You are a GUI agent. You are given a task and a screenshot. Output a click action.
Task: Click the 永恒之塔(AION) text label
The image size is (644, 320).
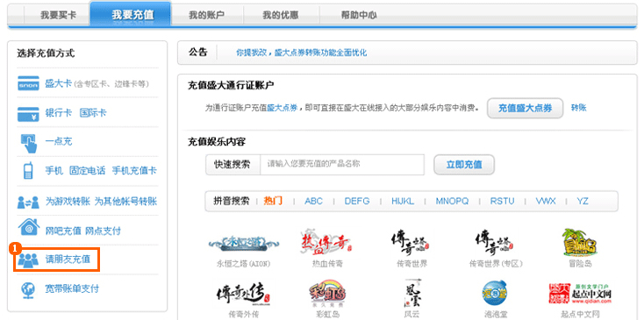243,263
